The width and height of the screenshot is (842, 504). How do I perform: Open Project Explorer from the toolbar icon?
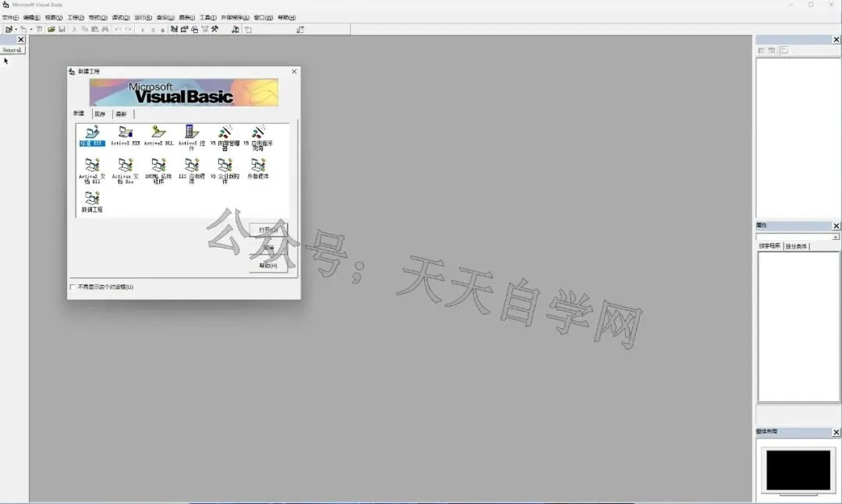point(174,30)
